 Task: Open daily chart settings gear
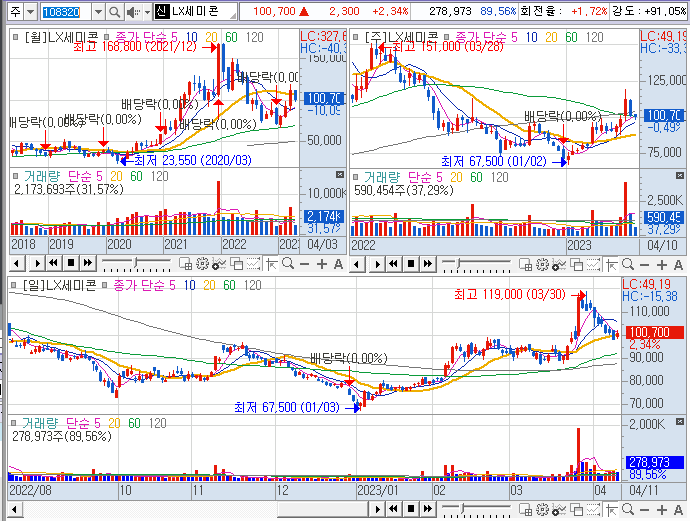pyautogui.click(x=542, y=510)
